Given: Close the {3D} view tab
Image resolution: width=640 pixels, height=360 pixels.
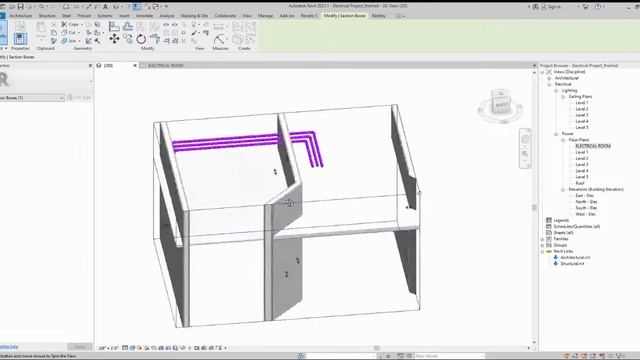Looking at the screenshot, I should tap(135, 65).
